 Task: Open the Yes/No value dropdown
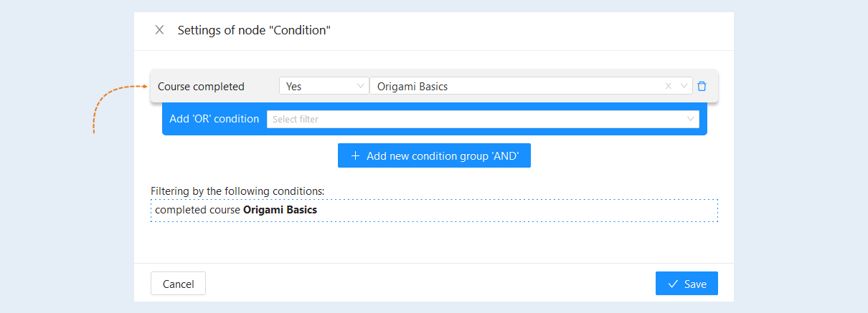324,86
